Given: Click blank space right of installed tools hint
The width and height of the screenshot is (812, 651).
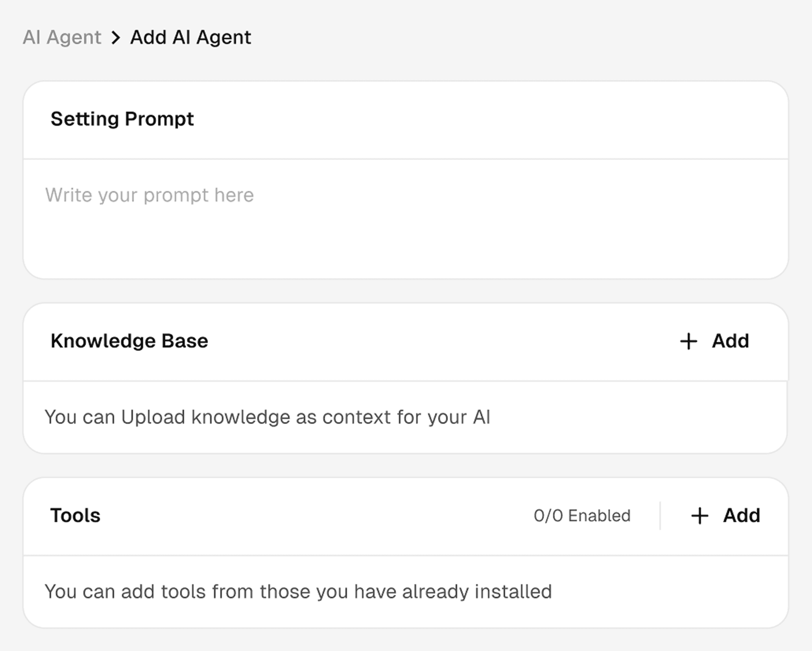Looking at the screenshot, I should coord(669,592).
